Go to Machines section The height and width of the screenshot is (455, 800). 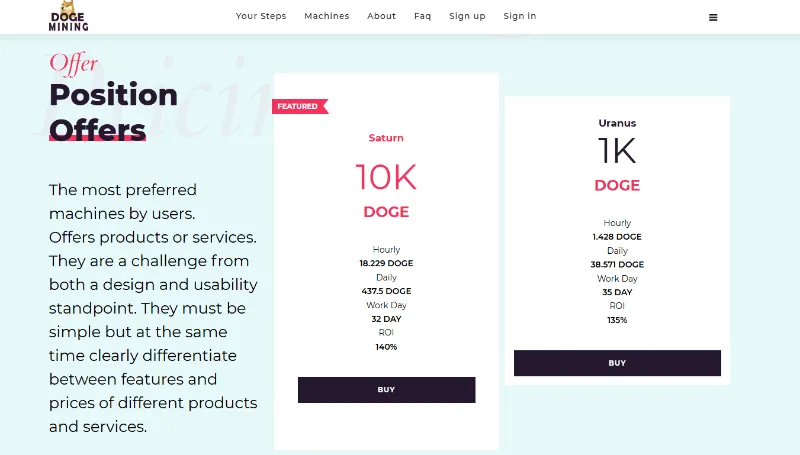pyautogui.click(x=327, y=16)
